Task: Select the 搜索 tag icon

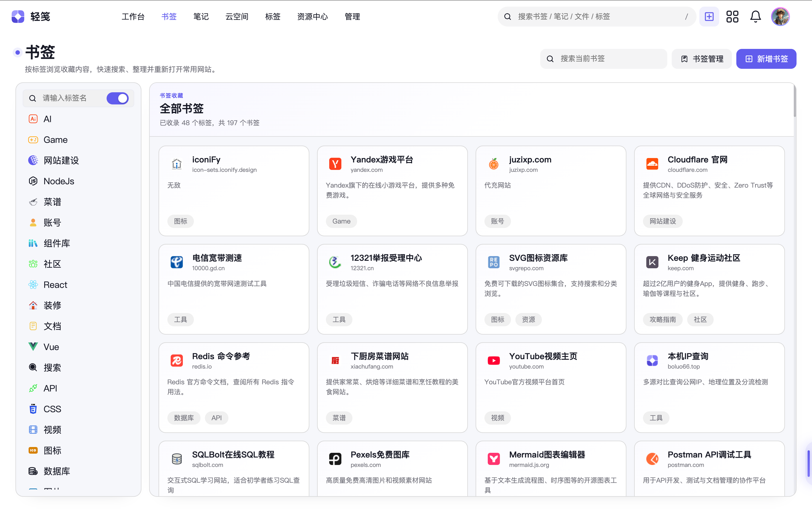Action: pyautogui.click(x=33, y=368)
